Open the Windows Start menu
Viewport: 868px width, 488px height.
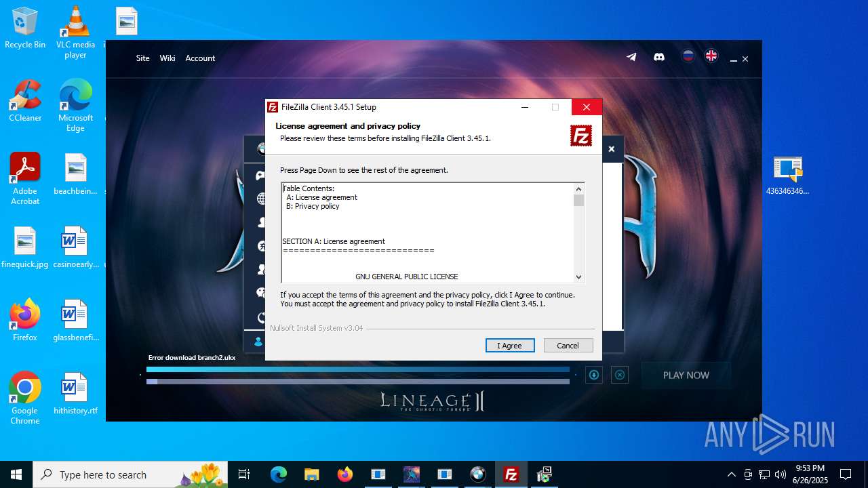[16, 474]
